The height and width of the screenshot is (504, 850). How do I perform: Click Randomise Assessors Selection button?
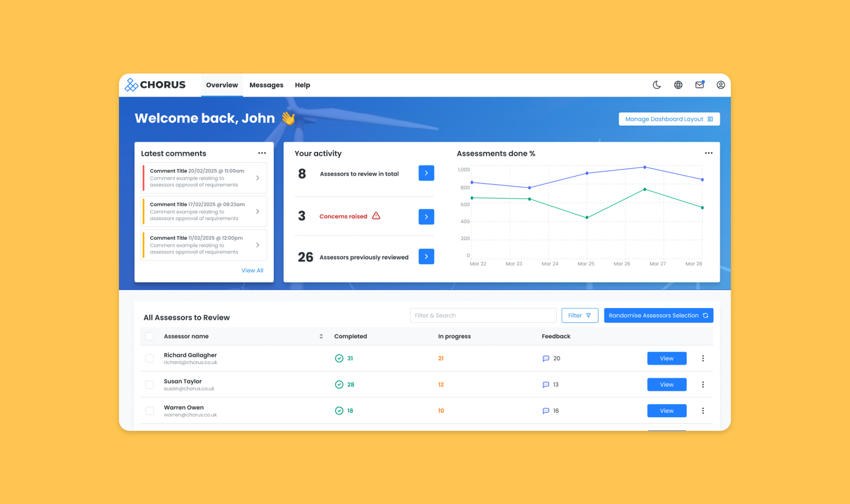point(658,315)
